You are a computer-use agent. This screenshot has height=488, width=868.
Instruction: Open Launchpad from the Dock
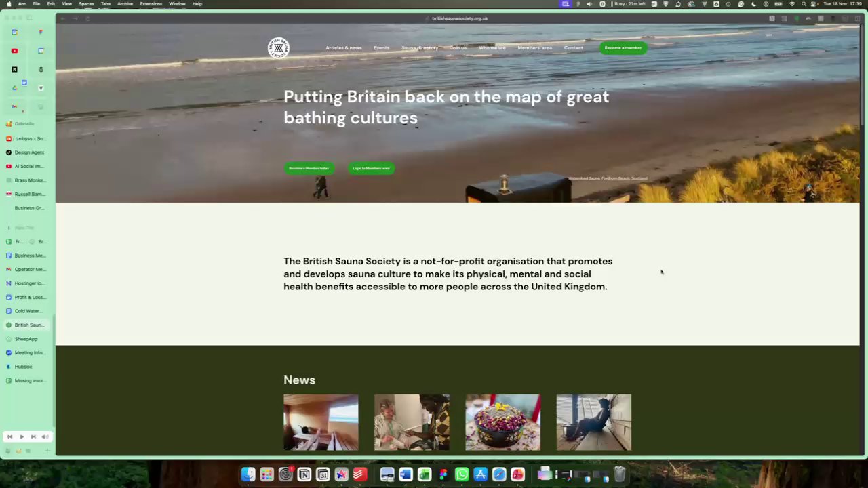(x=267, y=475)
